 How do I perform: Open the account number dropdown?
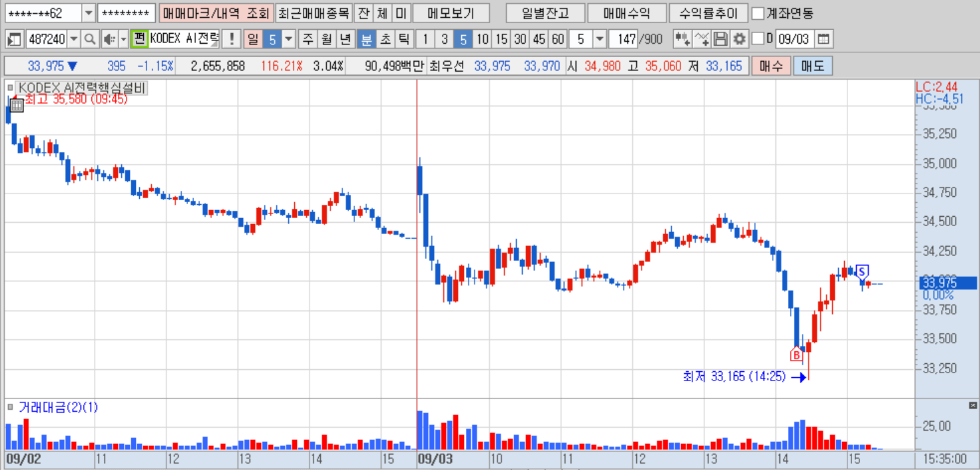(89, 13)
